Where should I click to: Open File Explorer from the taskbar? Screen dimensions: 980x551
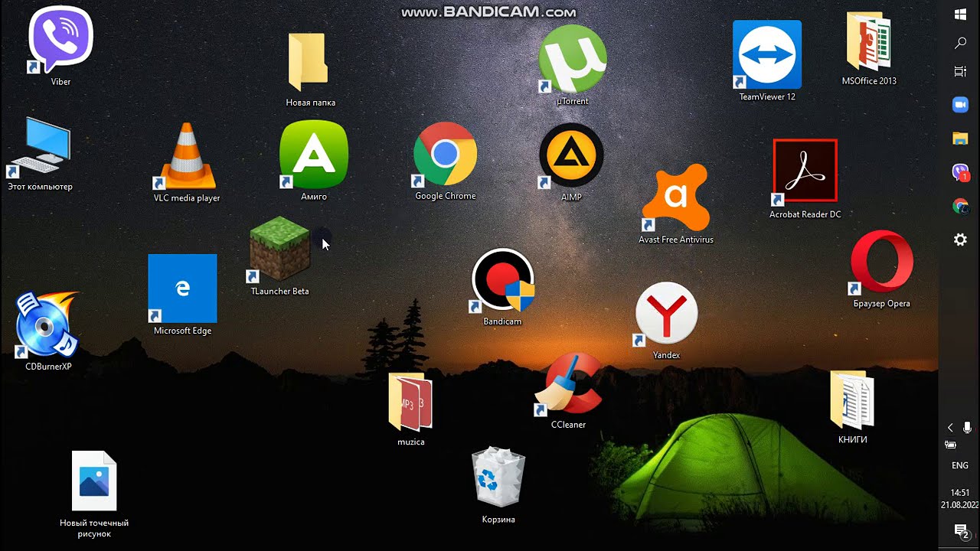coord(960,139)
